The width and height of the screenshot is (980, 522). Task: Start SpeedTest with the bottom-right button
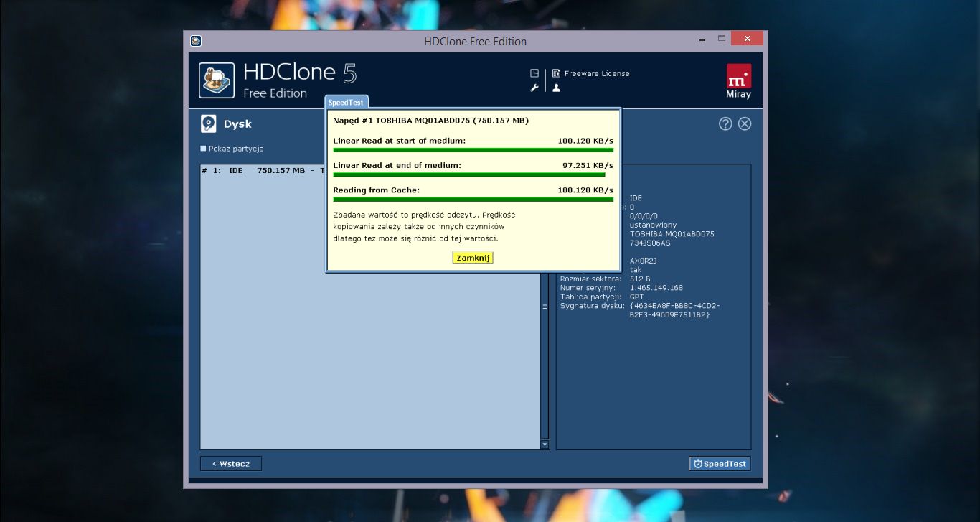[720, 463]
